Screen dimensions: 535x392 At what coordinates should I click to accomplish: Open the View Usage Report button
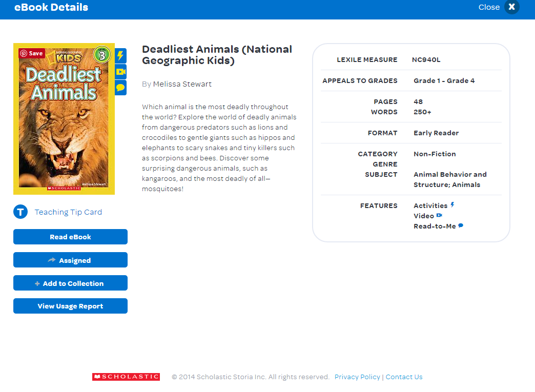click(70, 306)
